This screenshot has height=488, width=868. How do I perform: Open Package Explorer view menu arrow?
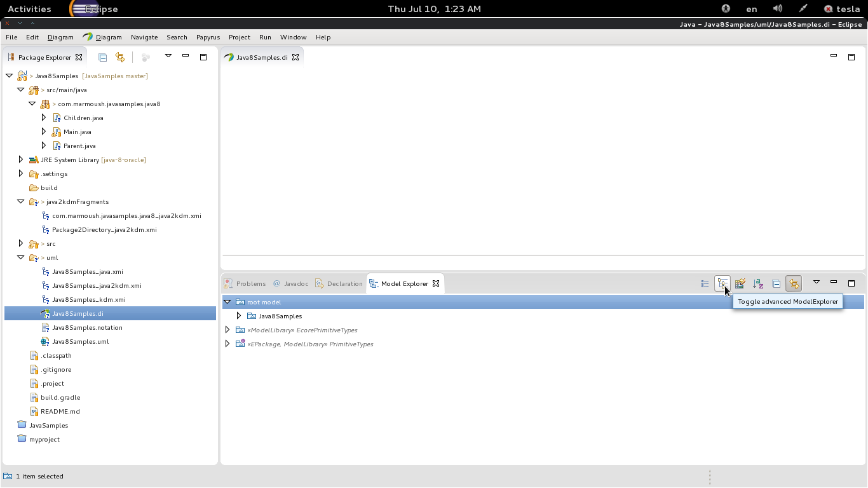(168, 56)
